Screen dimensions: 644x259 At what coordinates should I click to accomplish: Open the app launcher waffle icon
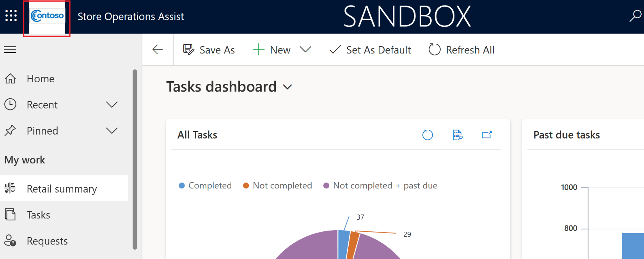click(x=11, y=16)
